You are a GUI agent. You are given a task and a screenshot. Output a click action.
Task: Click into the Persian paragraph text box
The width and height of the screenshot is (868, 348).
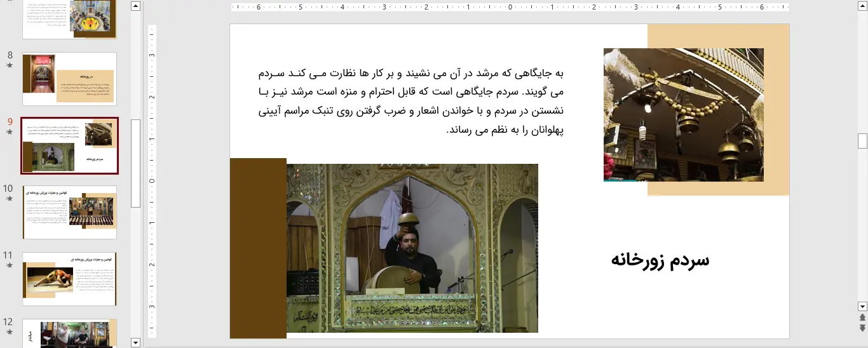(x=411, y=102)
